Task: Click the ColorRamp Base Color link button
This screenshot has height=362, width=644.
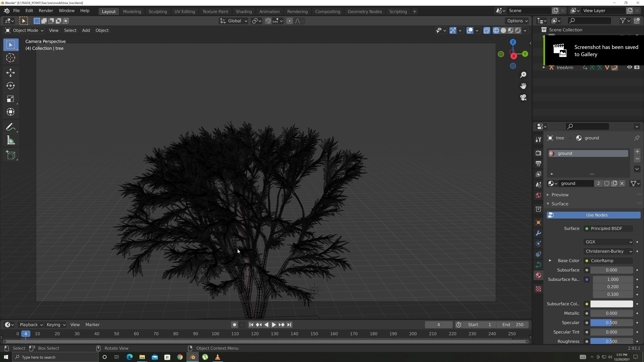Action: point(608,261)
